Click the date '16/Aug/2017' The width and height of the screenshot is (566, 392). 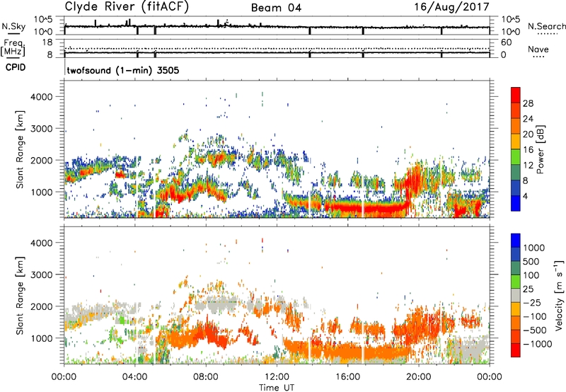pyautogui.click(x=451, y=6)
